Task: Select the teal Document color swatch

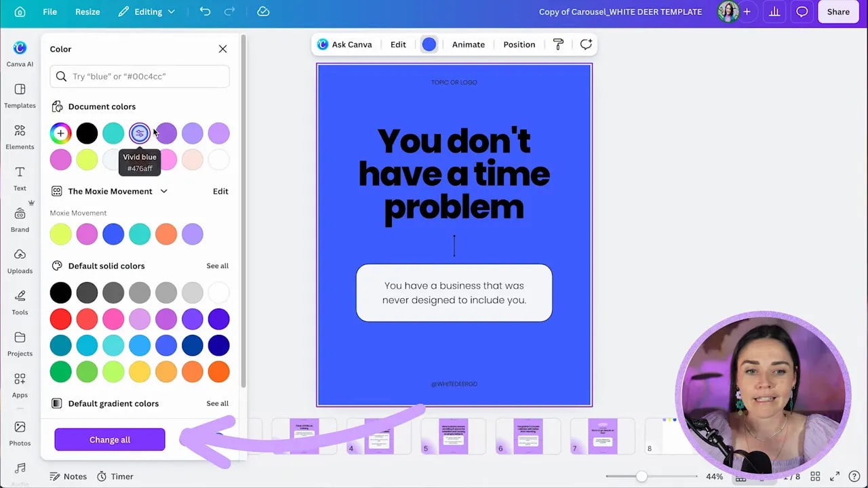Action: (x=113, y=134)
